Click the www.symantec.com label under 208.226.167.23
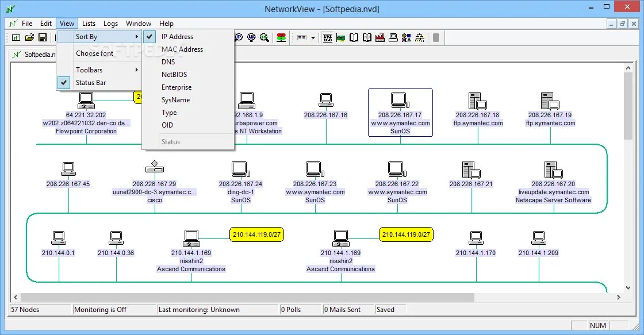Image resolution: width=644 pixels, height=335 pixels. pyautogui.click(x=315, y=192)
